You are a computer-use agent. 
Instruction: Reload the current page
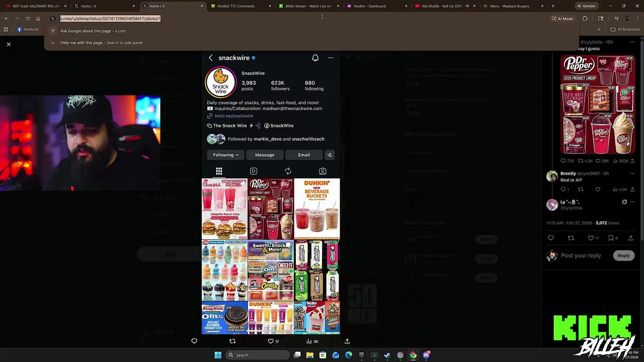[x=27, y=19]
